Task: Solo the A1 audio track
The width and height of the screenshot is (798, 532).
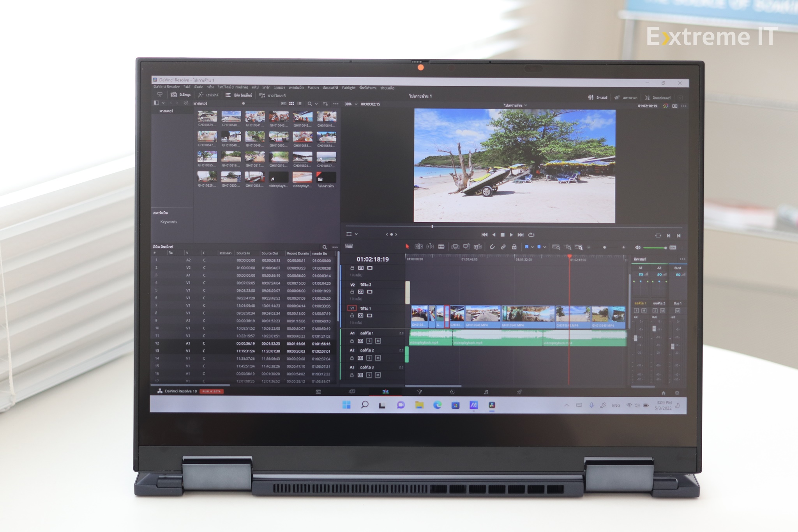Action: pyautogui.click(x=369, y=341)
